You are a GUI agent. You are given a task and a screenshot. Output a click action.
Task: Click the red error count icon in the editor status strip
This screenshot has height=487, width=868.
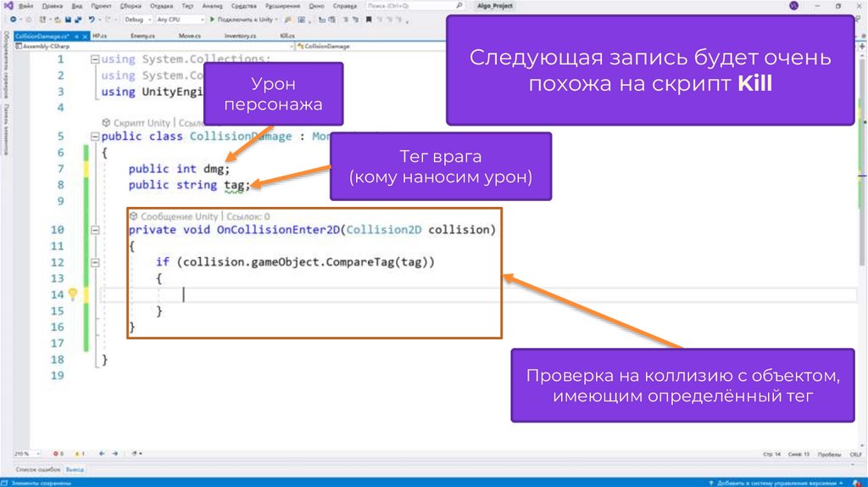(x=56, y=453)
